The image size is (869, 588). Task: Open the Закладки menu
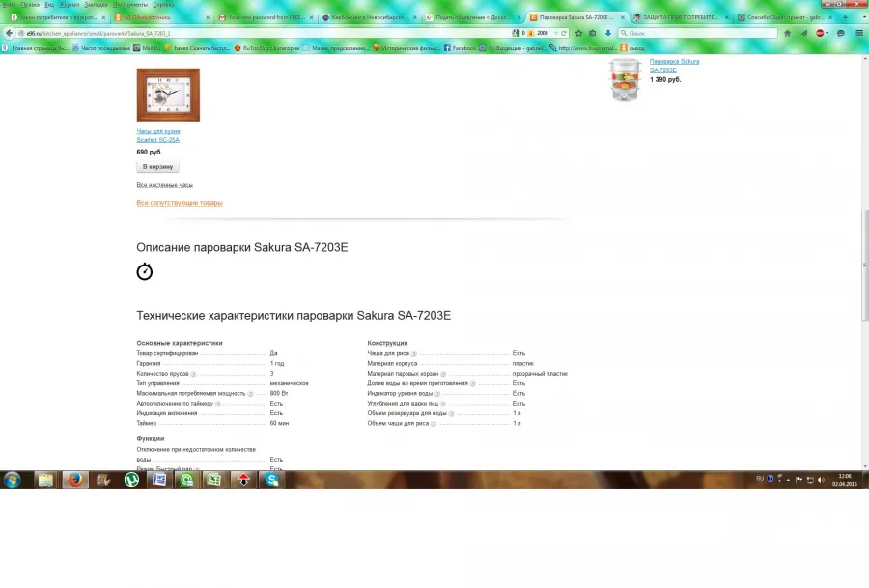(x=96, y=5)
